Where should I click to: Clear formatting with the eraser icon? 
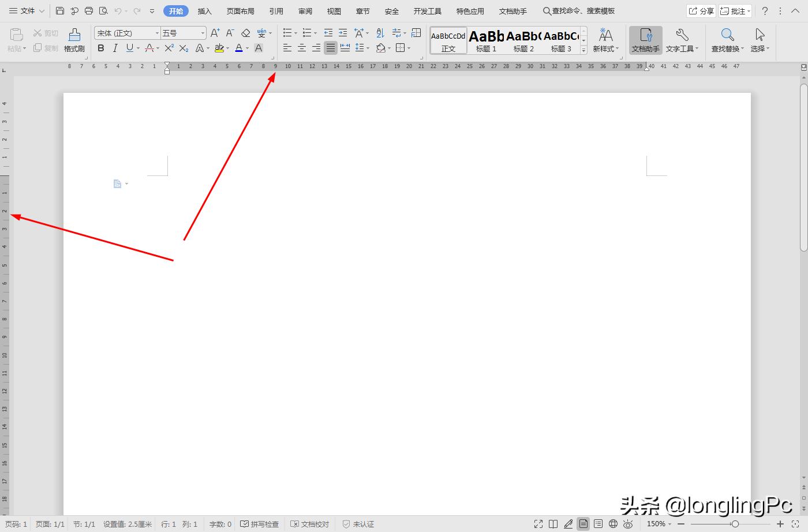tap(245, 33)
